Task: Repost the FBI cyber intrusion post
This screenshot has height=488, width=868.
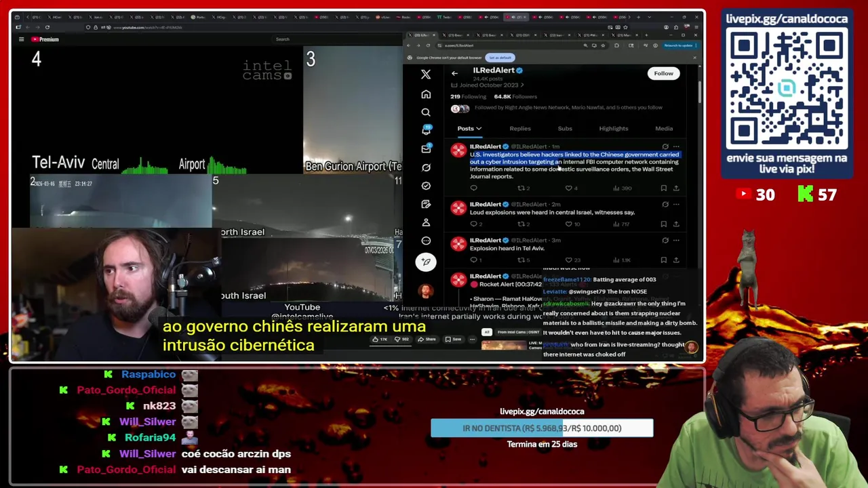Action: click(x=521, y=188)
